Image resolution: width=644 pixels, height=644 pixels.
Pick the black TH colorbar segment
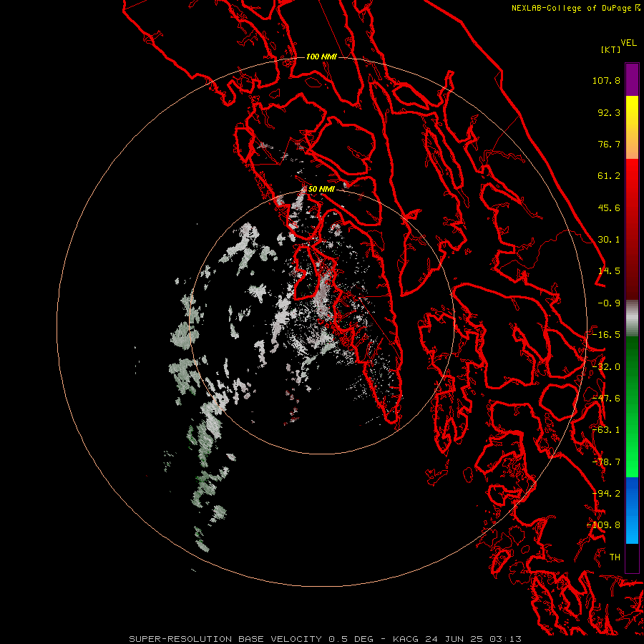632,557
